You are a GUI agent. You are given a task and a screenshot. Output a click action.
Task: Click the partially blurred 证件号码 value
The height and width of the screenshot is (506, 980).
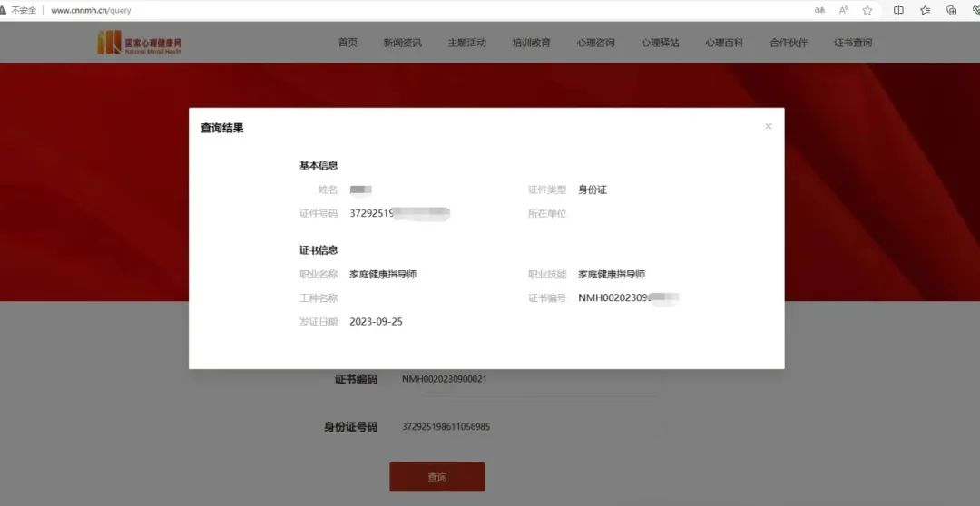tap(400, 214)
